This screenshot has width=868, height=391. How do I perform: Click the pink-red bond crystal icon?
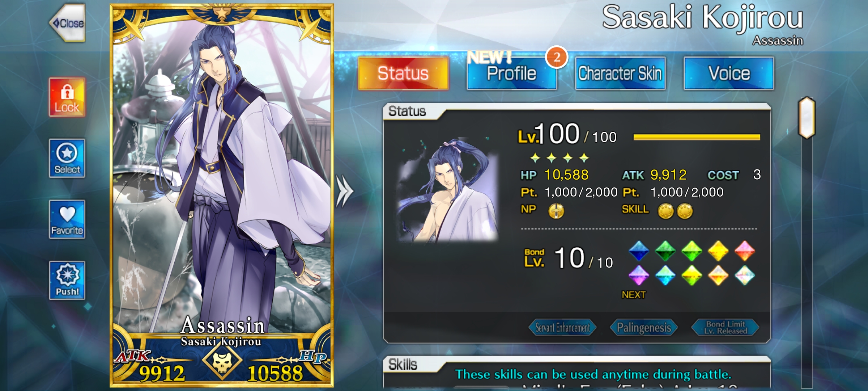(745, 251)
